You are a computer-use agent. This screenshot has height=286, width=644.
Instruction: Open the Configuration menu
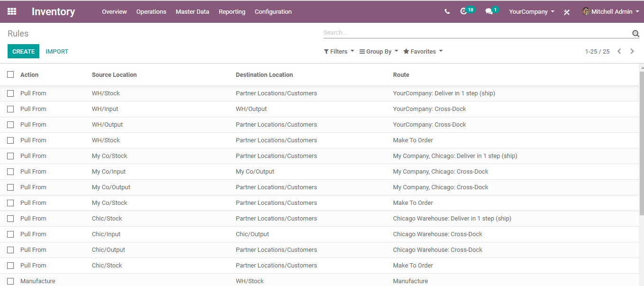tap(273, 11)
